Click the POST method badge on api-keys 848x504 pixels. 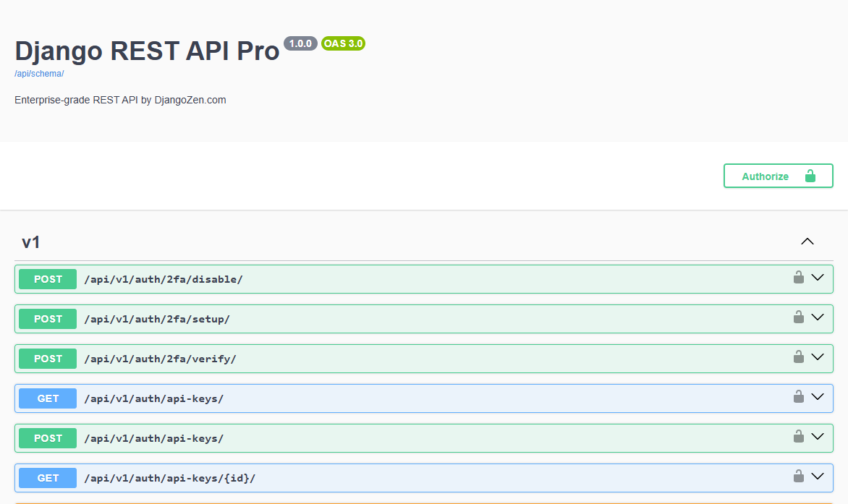[47, 437]
